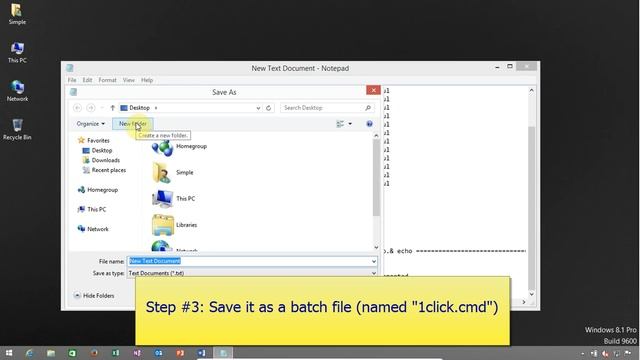
Task: Open Notepad Help menu
Action: [x=147, y=80]
